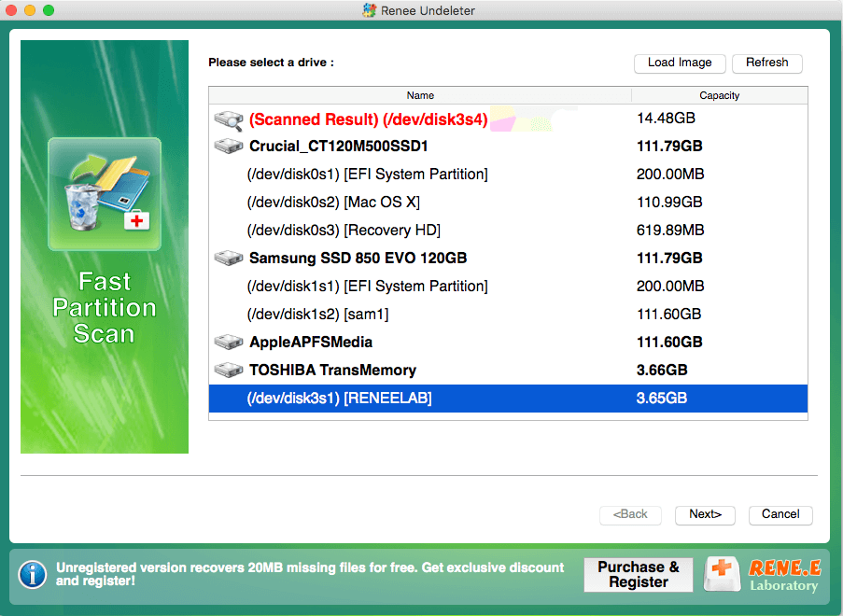Screen dimensions: 843x616
Task: Close the Renee Undeleter window
Action: tap(11, 10)
